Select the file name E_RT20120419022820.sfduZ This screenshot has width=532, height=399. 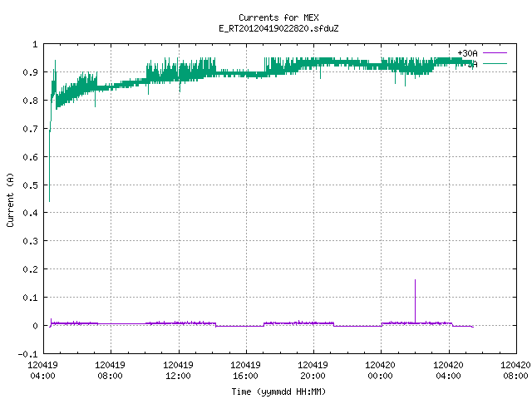(278, 28)
